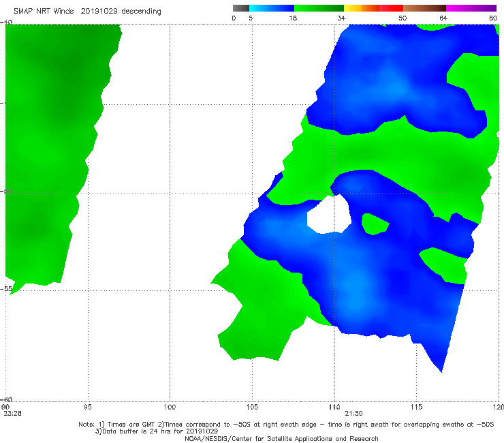Click the longitude axis label '110'
The height and width of the screenshot is (443, 504).
(x=334, y=407)
